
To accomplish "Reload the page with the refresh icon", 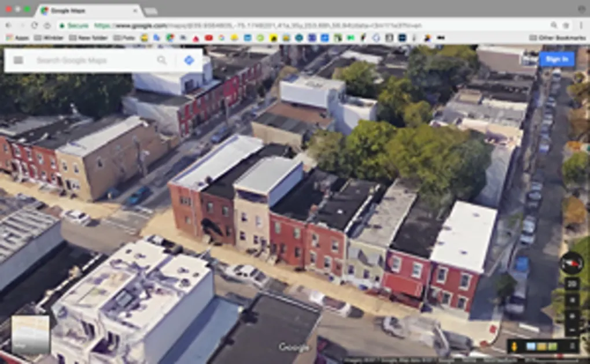I will (34, 25).
